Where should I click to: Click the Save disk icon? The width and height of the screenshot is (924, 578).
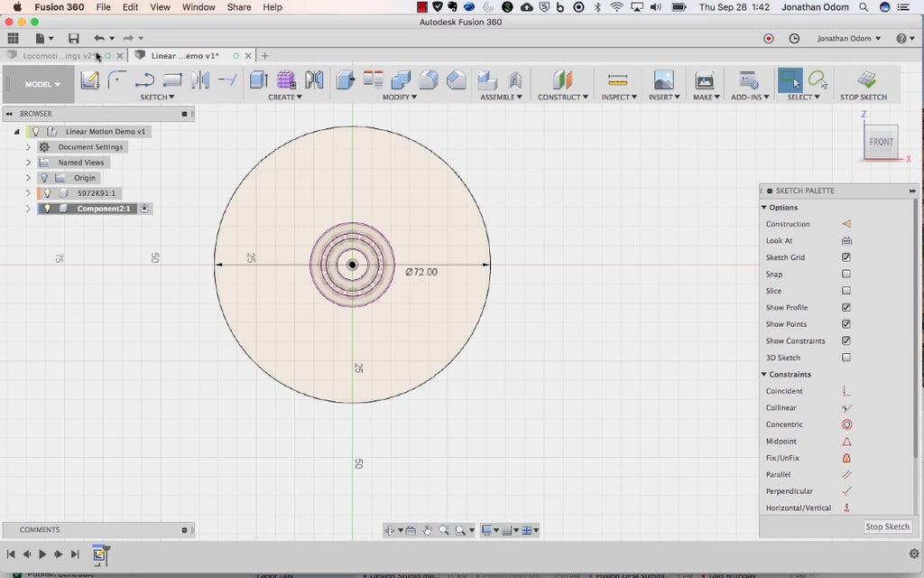click(73, 39)
